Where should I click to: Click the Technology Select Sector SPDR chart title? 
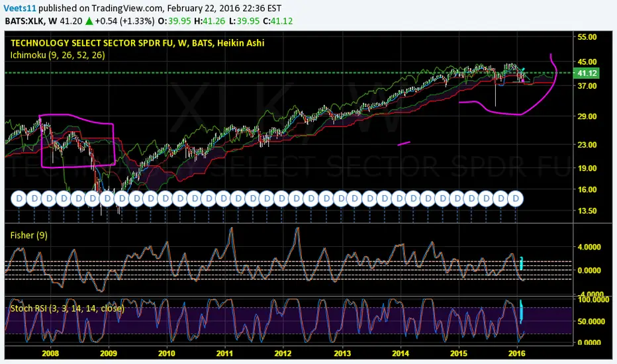coord(137,43)
